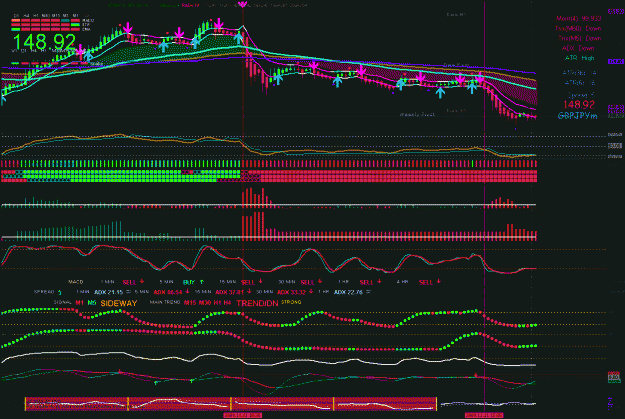The width and height of the screenshot is (625, 419).
Task: Click the green D1 cell in the EMA row
Action: 16,30
